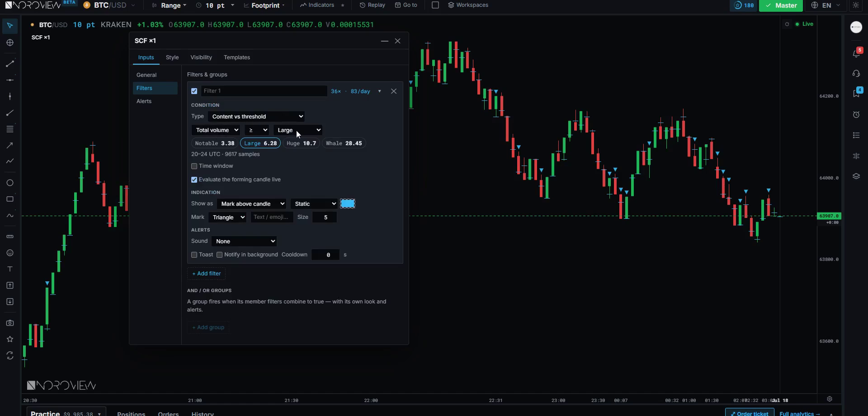Open the Mark above candle dropdown
Image resolution: width=868 pixels, height=416 pixels.
click(251, 204)
